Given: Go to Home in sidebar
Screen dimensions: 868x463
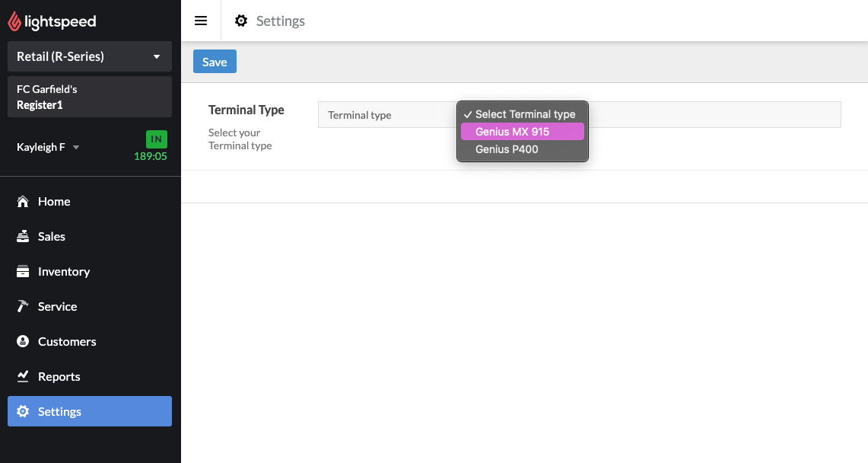Looking at the screenshot, I should click(x=90, y=202).
